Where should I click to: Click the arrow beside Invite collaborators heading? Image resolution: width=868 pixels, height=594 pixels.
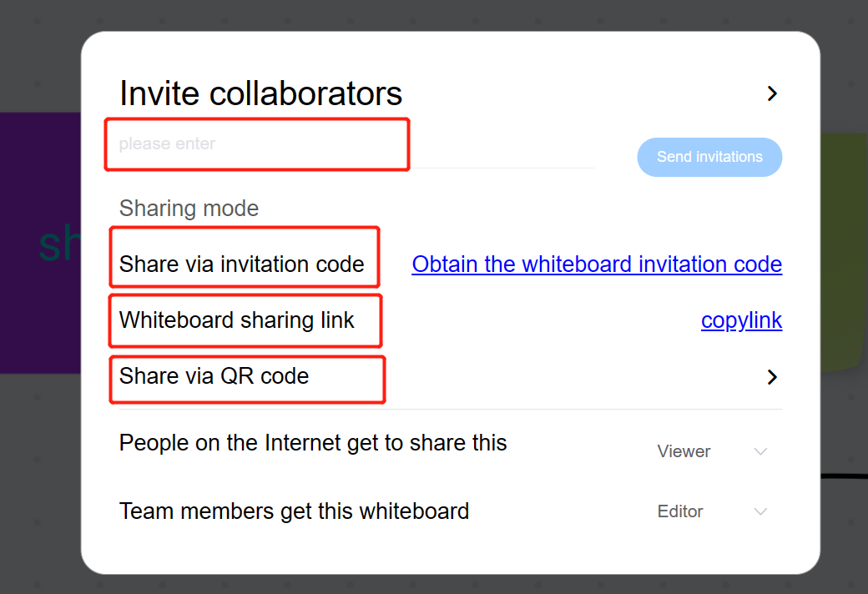(772, 93)
